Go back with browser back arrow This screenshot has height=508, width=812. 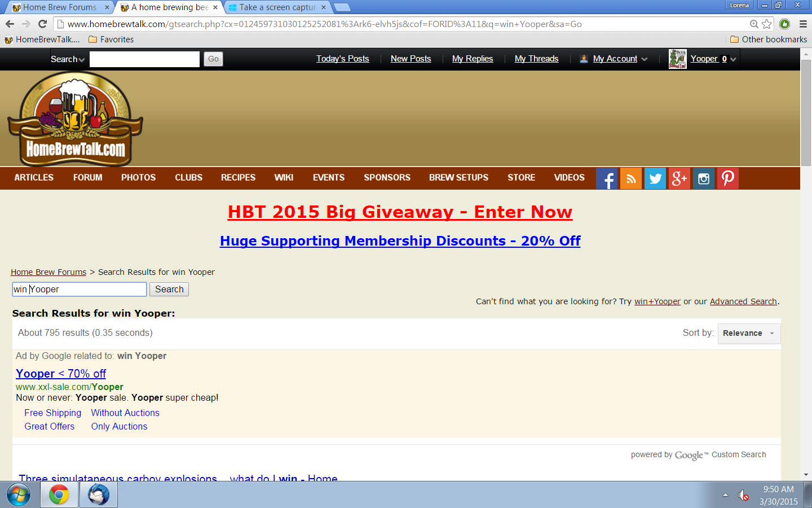10,24
